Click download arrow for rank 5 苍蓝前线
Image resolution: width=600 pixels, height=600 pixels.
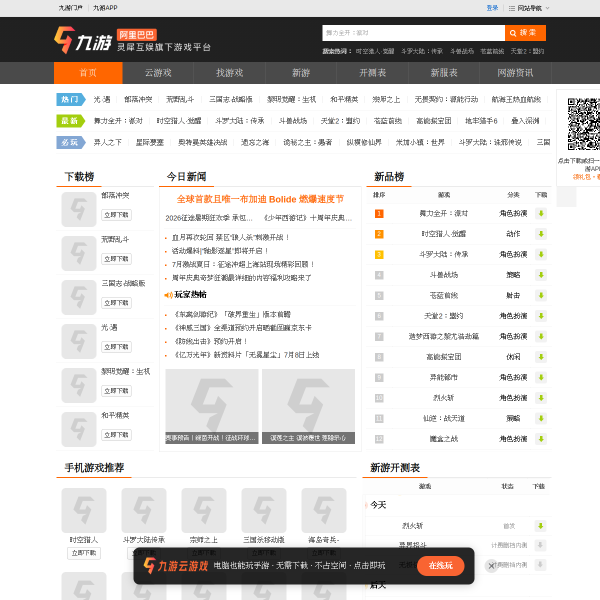pyautogui.click(x=541, y=295)
